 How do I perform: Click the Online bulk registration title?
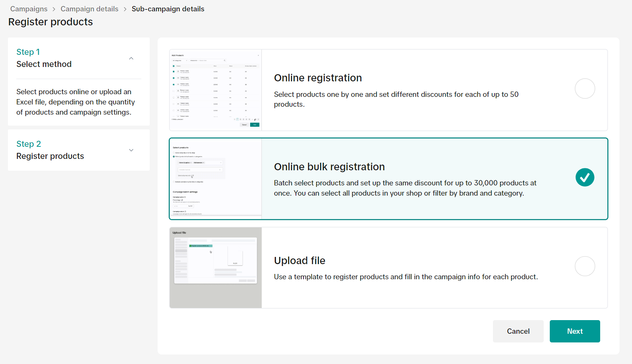329,167
